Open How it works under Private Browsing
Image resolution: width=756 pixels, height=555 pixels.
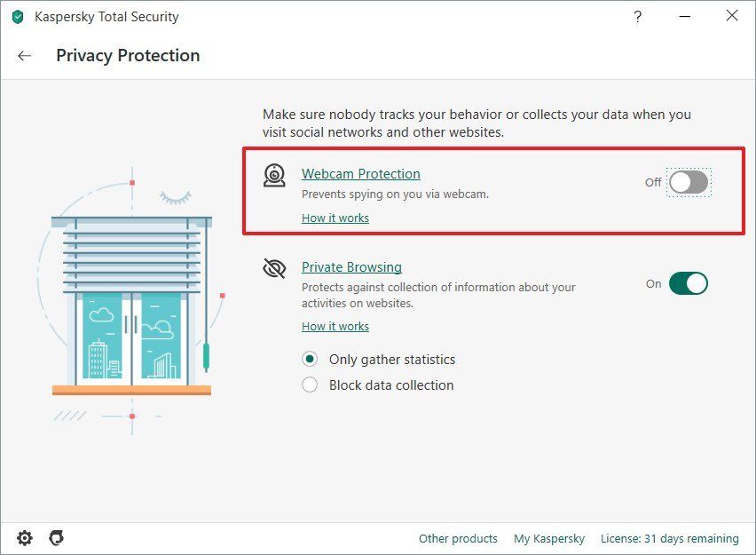coord(335,326)
